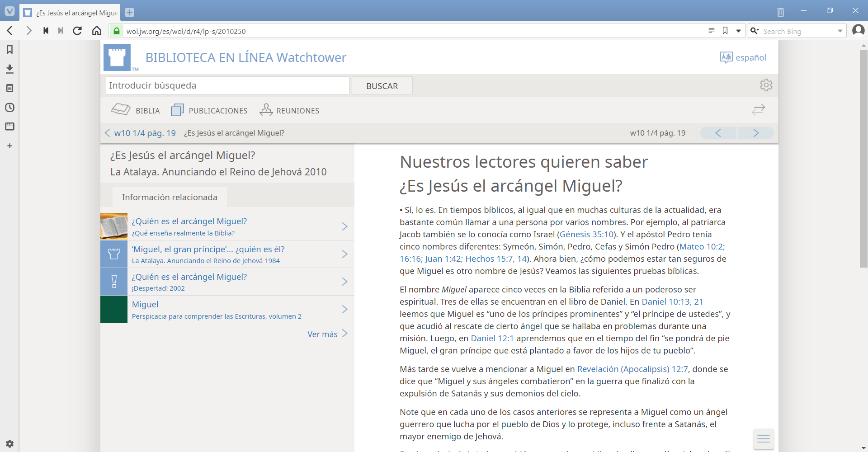Open the history panel clock icon
Image resolution: width=868 pixels, height=452 pixels.
(x=9, y=108)
